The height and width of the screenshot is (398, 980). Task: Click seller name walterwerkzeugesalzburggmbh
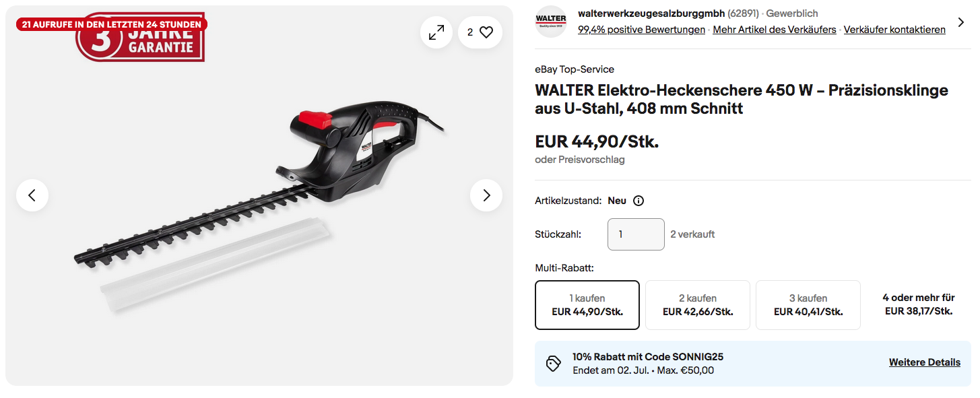coord(651,13)
